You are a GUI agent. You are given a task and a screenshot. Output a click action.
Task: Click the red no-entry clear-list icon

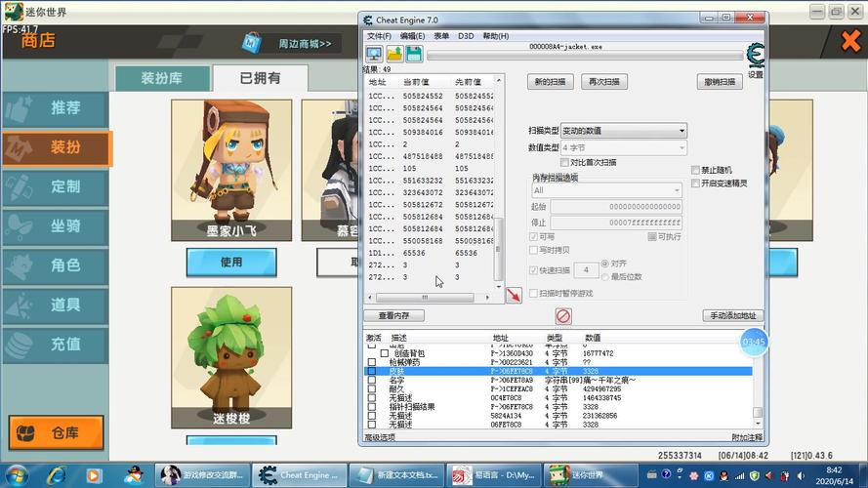pyautogui.click(x=563, y=316)
